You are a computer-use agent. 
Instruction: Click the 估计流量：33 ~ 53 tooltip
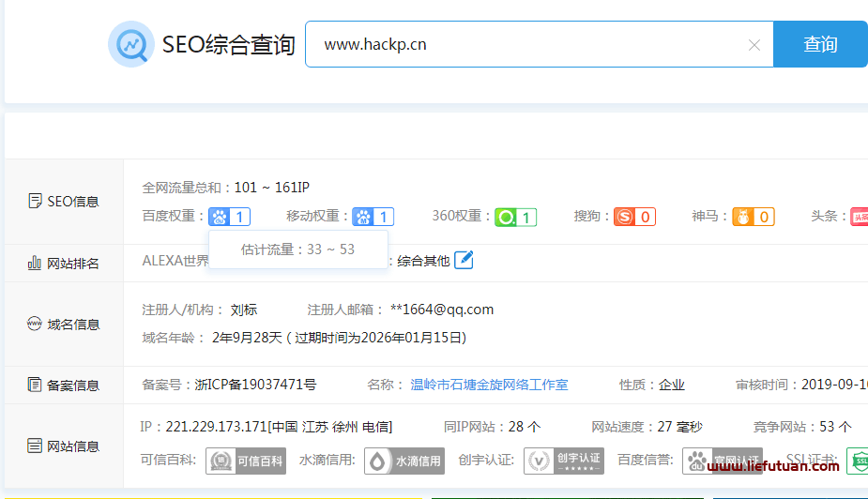297,249
